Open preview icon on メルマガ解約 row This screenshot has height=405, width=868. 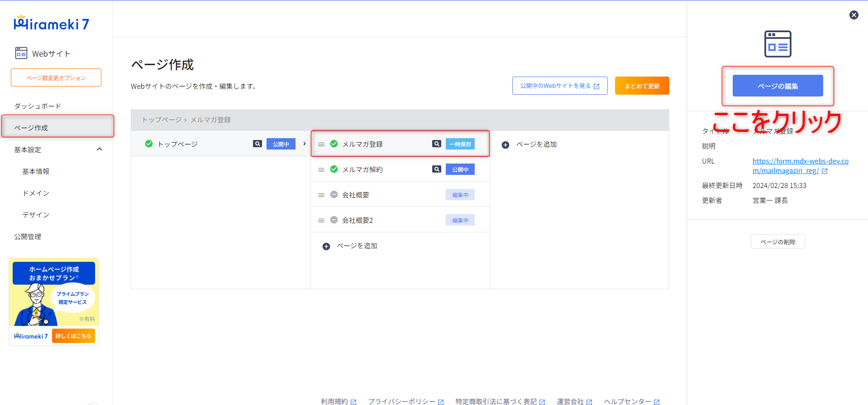pyautogui.click(x=436, y=169)
